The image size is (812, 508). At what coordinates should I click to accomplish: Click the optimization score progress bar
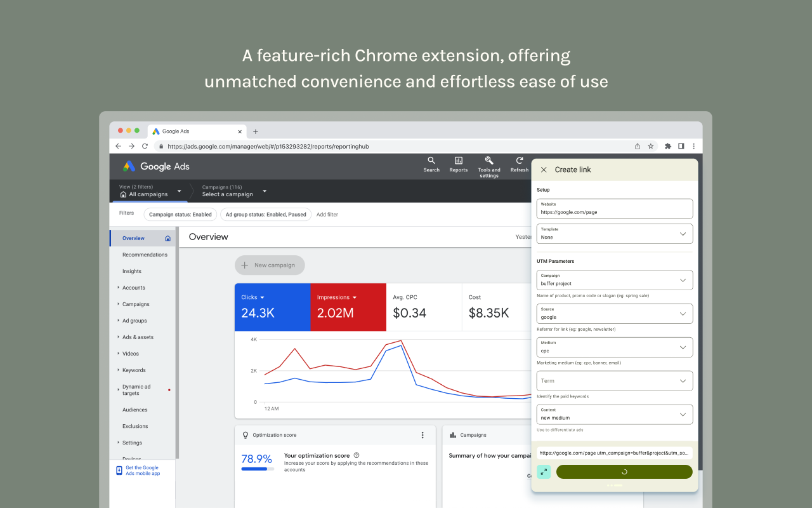pos(258,469)
